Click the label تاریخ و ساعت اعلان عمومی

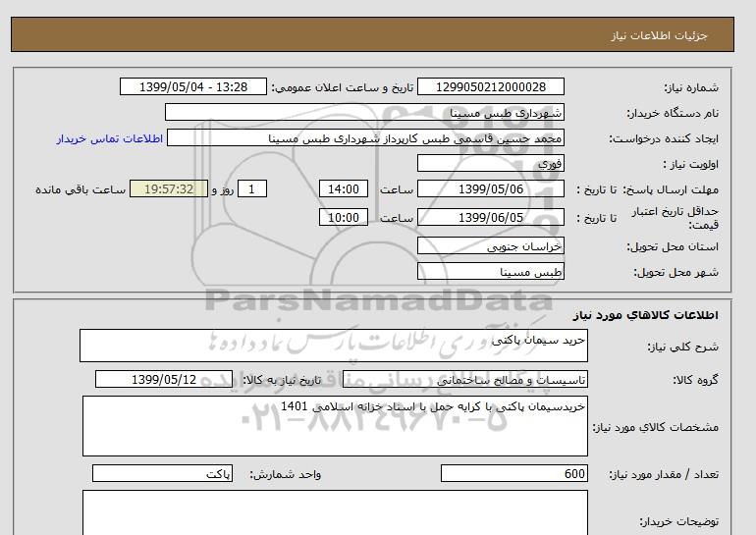343,87
